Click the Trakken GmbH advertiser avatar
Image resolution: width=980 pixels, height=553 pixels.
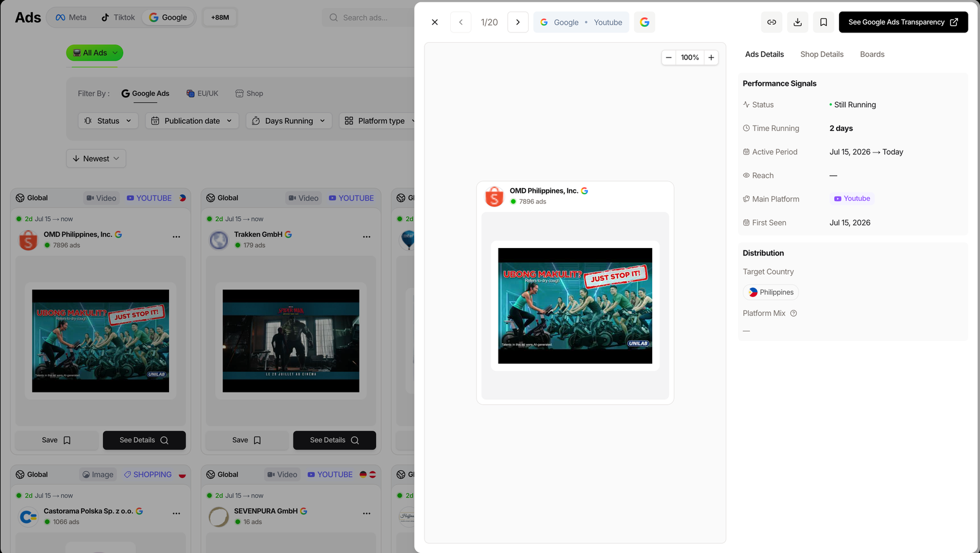[x=219, y=240]
